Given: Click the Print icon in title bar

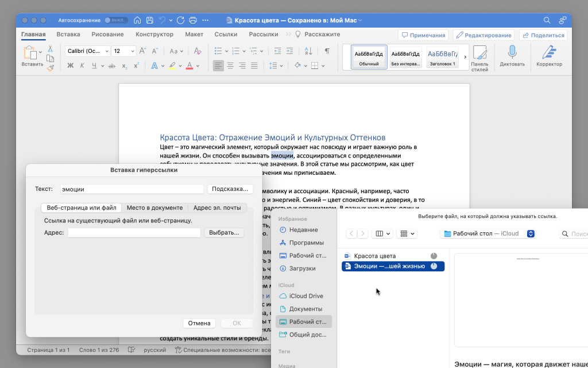Looking at the screenshot, I should (x=193, y=20).
